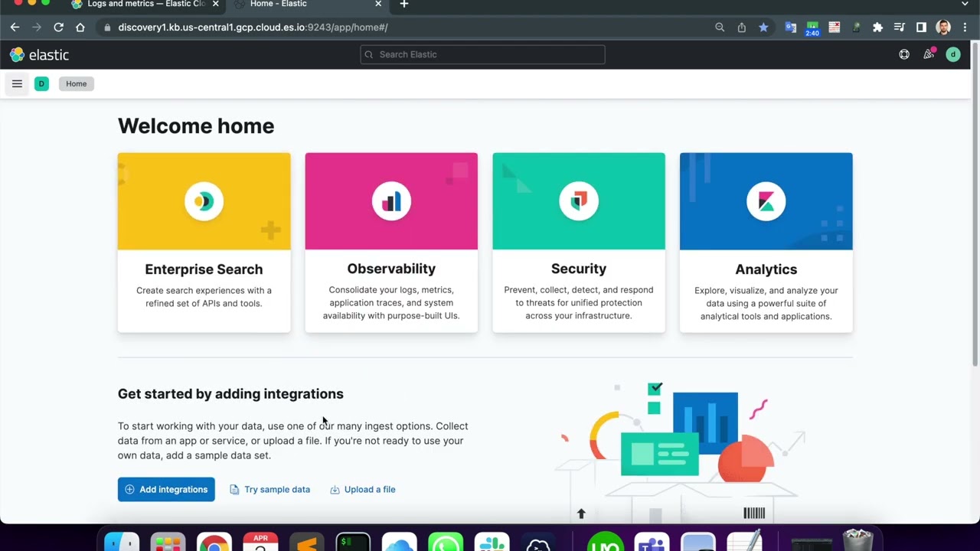Open the 2:40 timer extension
Viewport: 980px width, 551px height.
[812, 28]
